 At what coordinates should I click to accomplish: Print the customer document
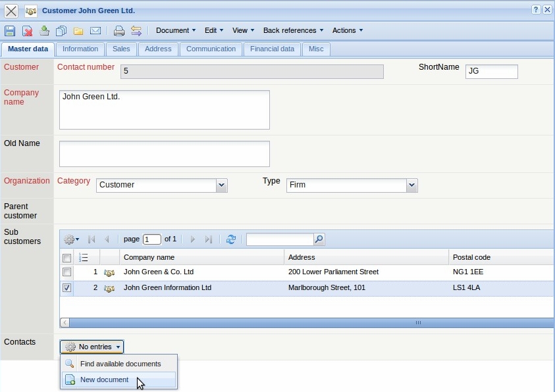pyautogui.click(x=120, y=30)
